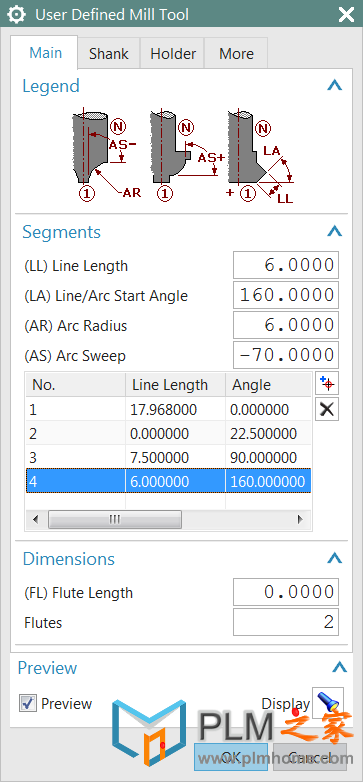
Task: Collapse the Preview section
Action: (340, 667)
